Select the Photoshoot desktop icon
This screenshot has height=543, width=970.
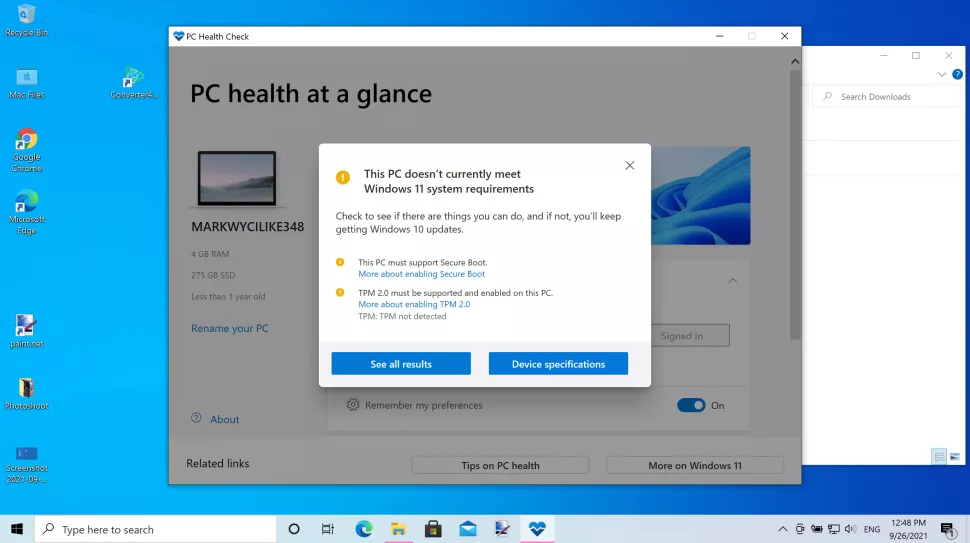click(27, 394)
